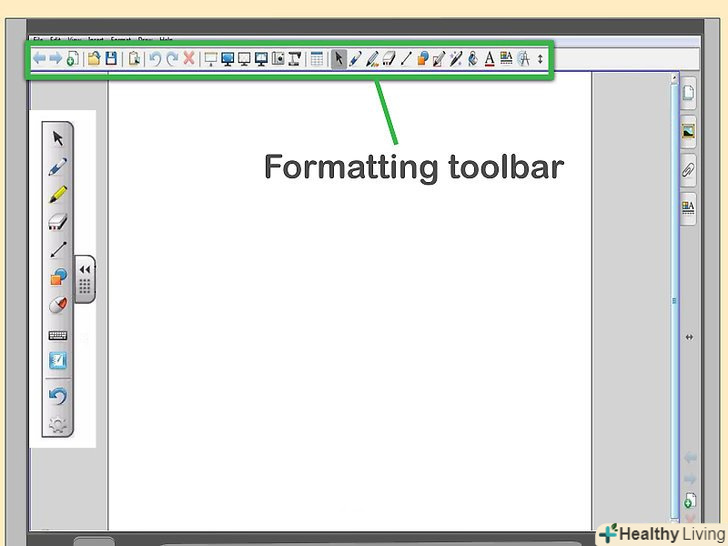Activate right-click mouse tool in Floating Tools
The image size is (728, 546).
pos(58,305)
